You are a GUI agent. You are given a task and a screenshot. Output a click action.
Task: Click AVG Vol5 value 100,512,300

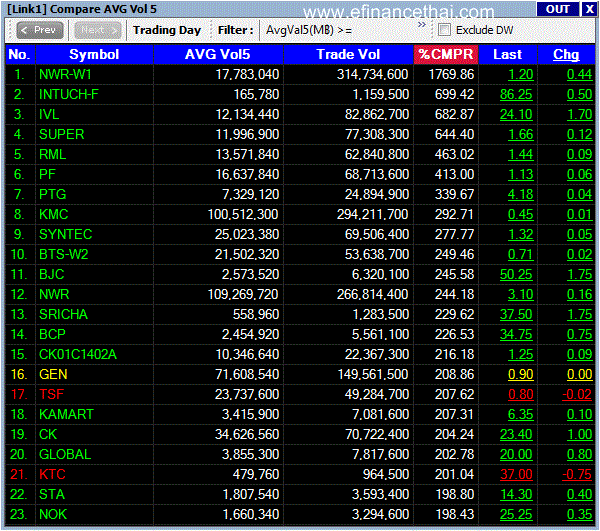coord(243,214)
